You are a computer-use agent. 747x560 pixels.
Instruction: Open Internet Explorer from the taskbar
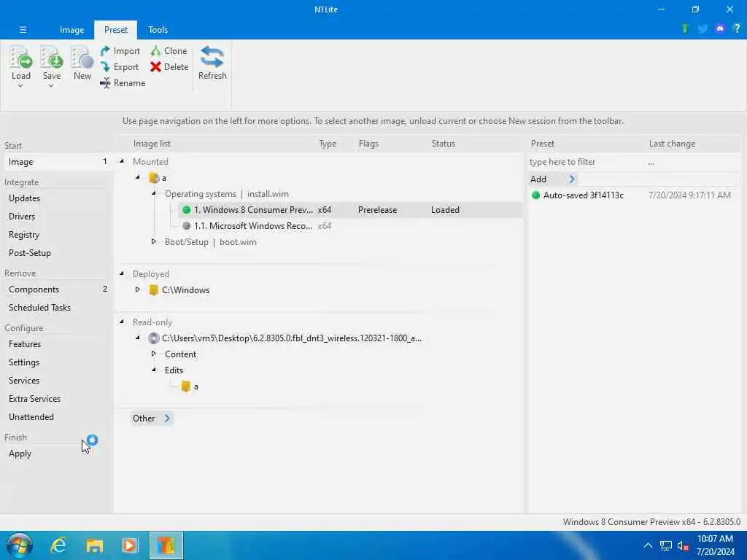click(x=58, y=545)
